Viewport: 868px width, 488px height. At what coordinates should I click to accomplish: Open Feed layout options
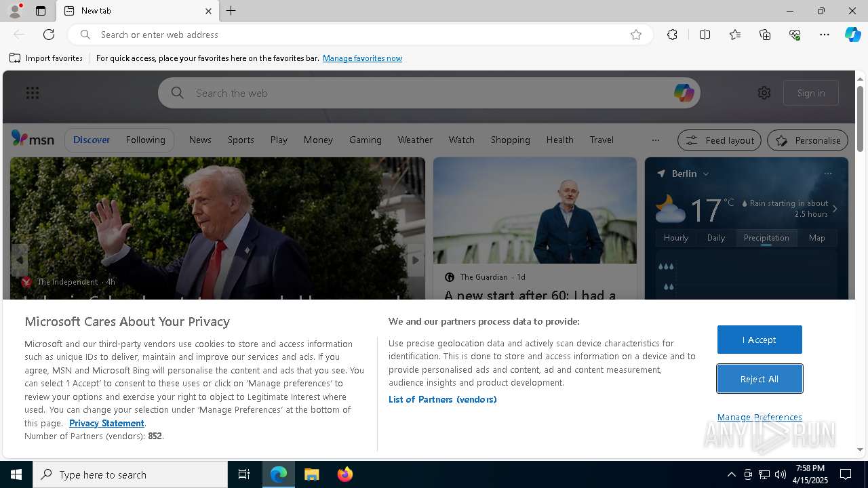click(719, 140)
